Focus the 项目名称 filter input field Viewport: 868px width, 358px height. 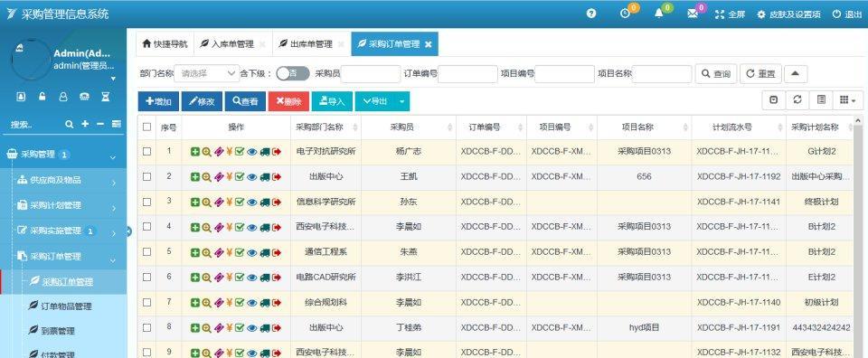point(662,73)
